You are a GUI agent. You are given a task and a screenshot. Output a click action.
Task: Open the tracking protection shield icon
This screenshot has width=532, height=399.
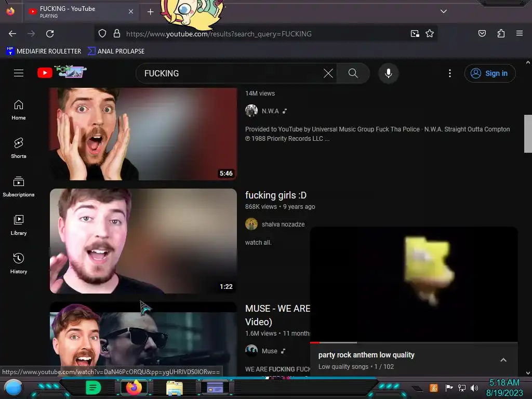(x=102, y=34)
